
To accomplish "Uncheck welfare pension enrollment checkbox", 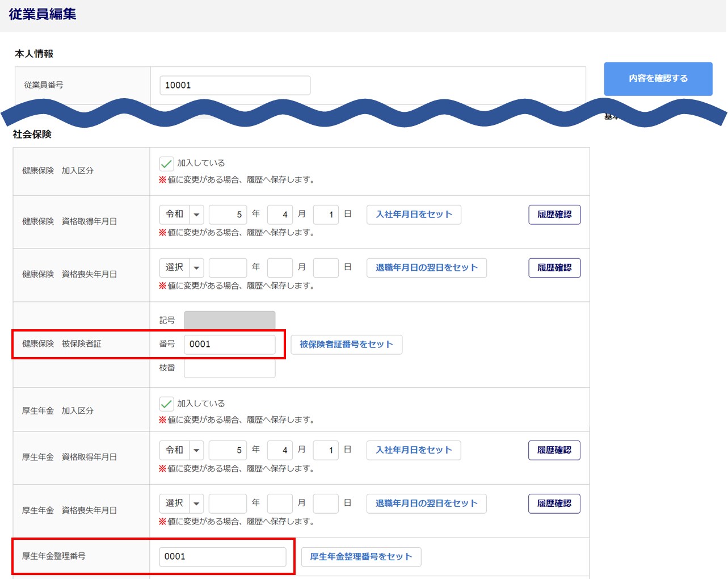I will [x=166, y=404].
